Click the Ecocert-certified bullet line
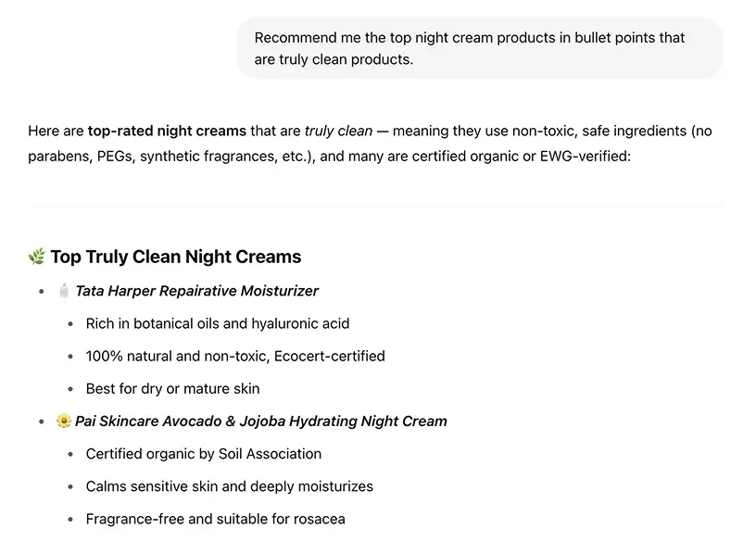Screen dimensions: 756x541 click(235, 357)
